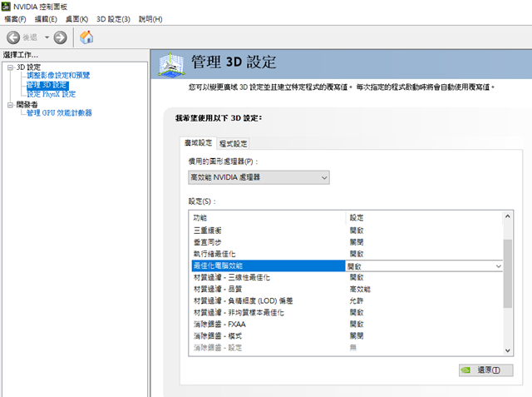Open the 檔案(F) menu

point(15,19)
